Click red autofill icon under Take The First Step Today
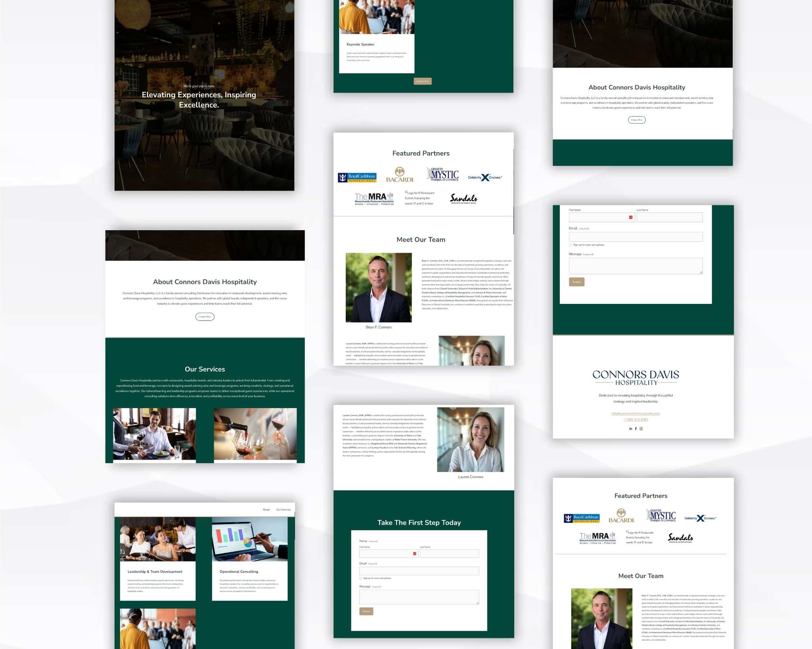The height and width of the screenshot is (649, 812). tap(415, 554)
